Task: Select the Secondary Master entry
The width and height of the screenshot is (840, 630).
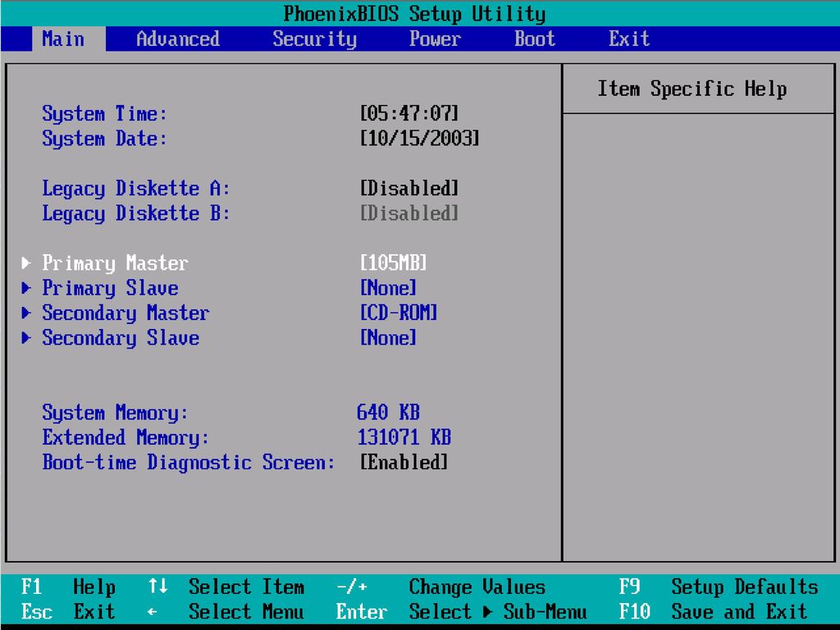Action: click(x=126, y=313)
